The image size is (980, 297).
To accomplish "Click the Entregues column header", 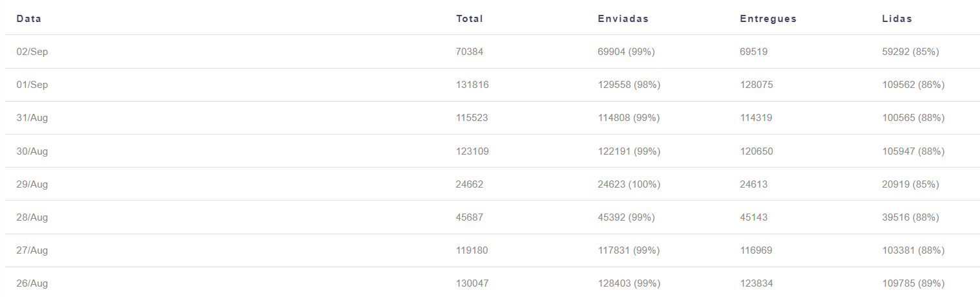I will (x=768, y=19).
